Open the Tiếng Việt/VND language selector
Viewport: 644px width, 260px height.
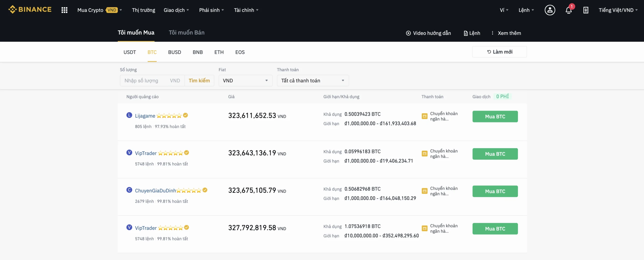(x=618, y=10)
